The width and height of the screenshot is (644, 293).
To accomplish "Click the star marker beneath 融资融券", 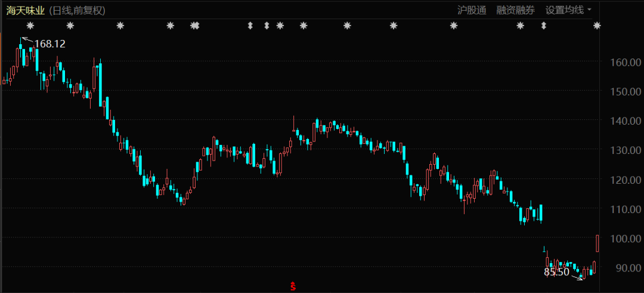I will click(x=520, y=26).
